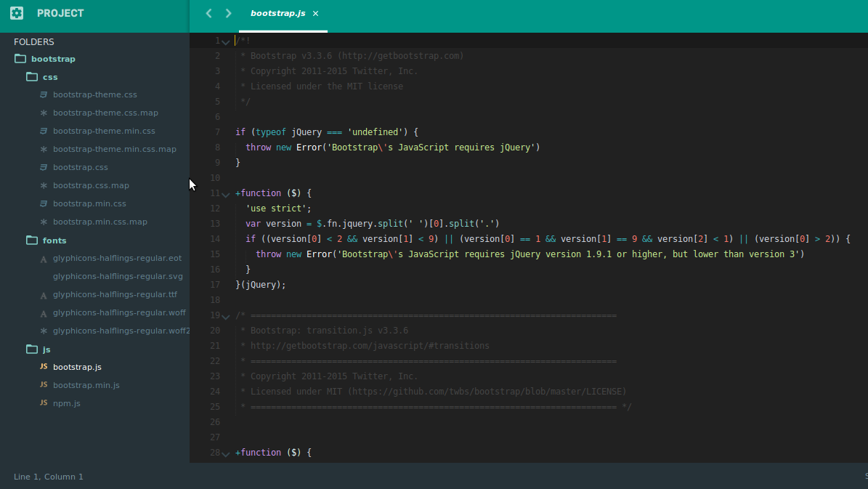The width and height of the screenshot is (868, 489).
Task: Click the getbootstrap.com URL on line 2
Action: click(x=401, y=56)
